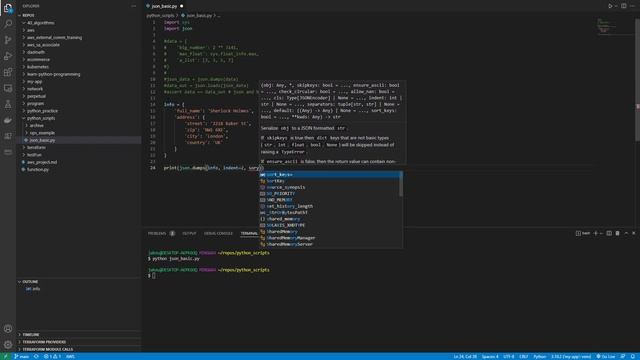Open the Explorer view in activity bar
Viewport: 640px width, 360px height.
click(8, 8)
